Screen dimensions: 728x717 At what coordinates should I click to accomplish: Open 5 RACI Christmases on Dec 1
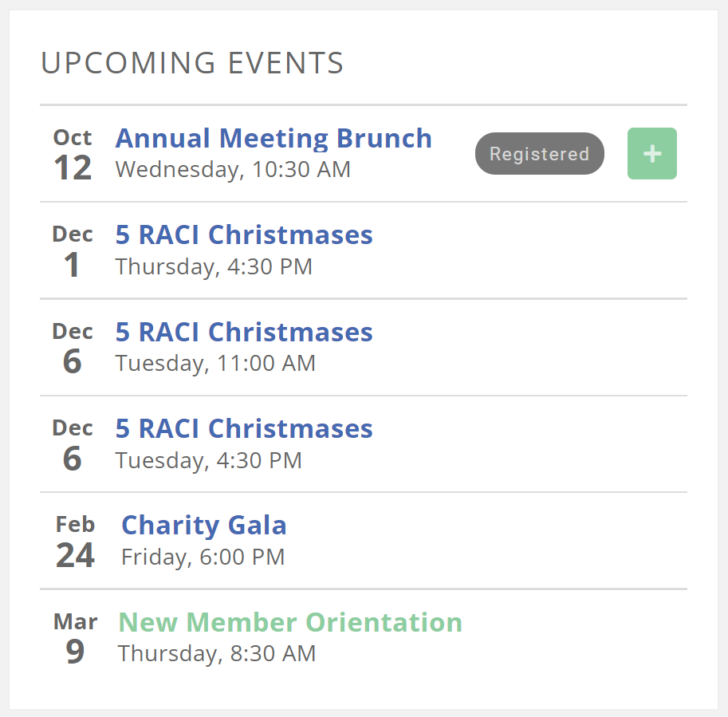(x=244, y=235)
